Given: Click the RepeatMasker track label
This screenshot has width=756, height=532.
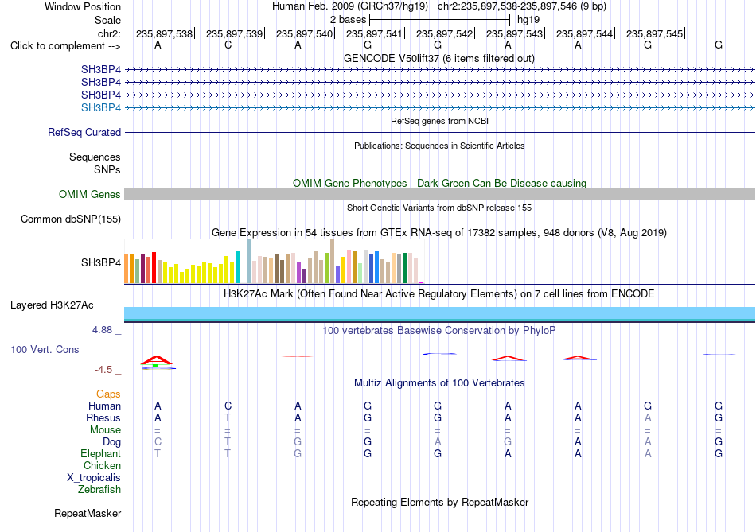Looking at the screenshot, I should [x=88, y=513].
